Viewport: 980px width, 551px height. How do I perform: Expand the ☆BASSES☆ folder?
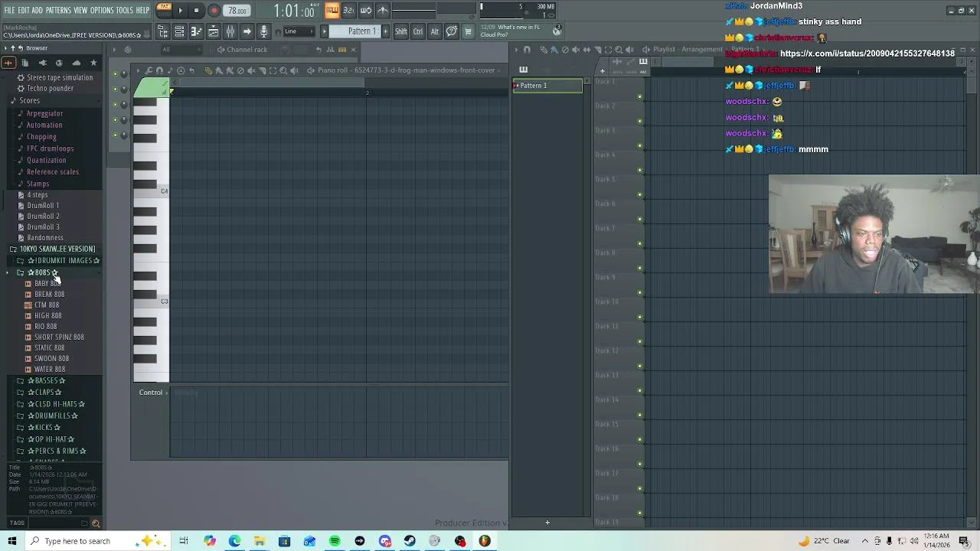coord(46,380)
